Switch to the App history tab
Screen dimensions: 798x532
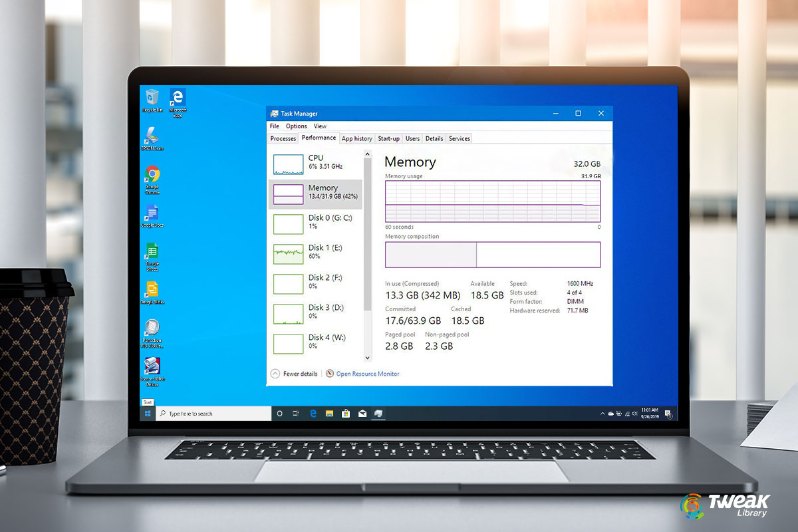point(356,138)
